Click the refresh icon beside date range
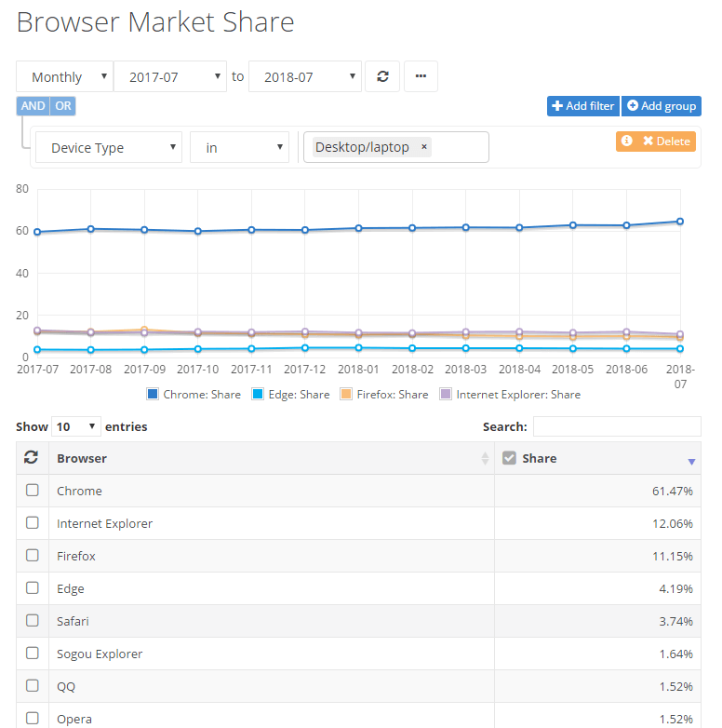 382,76
